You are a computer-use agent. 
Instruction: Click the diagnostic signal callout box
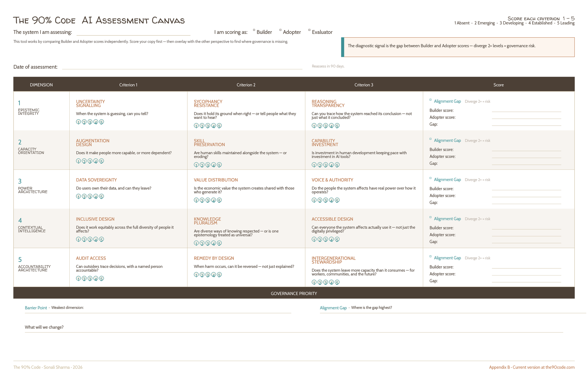[x=458, y=47]
